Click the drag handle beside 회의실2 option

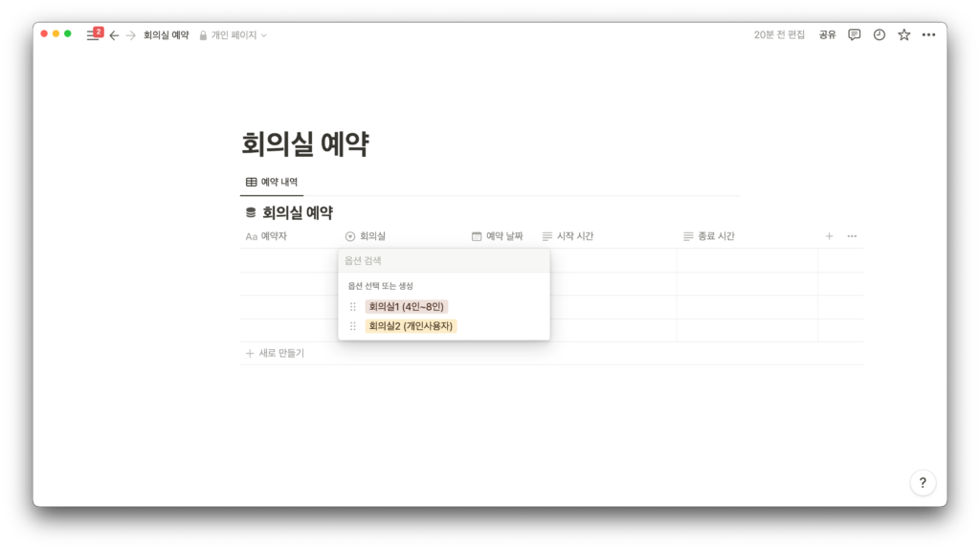[x=352, y=326]
